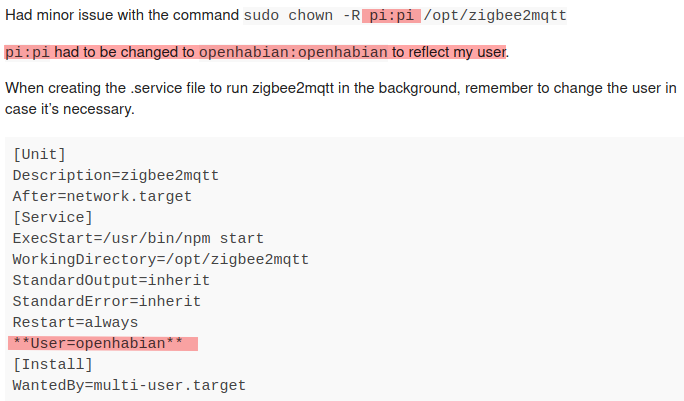The height and width of the screenshot is (401, 684).
Task: Click the After=network.target line
Action: coord(102,196)
